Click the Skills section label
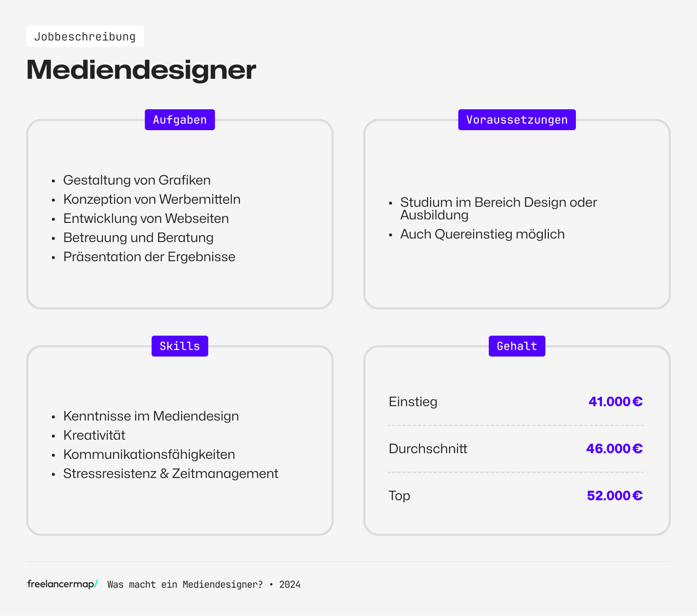The width and height of the screenshot is (697, 616). point(179,346)
